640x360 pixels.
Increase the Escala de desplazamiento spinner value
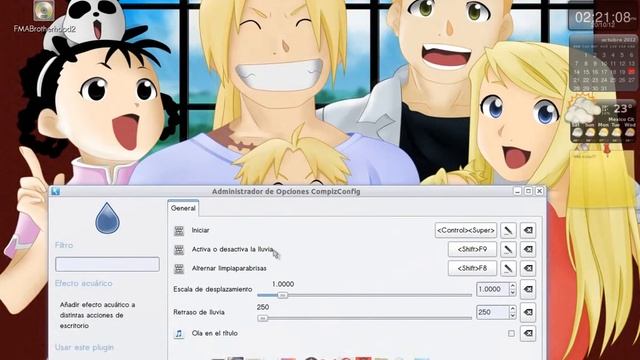[x=513, y=286]
